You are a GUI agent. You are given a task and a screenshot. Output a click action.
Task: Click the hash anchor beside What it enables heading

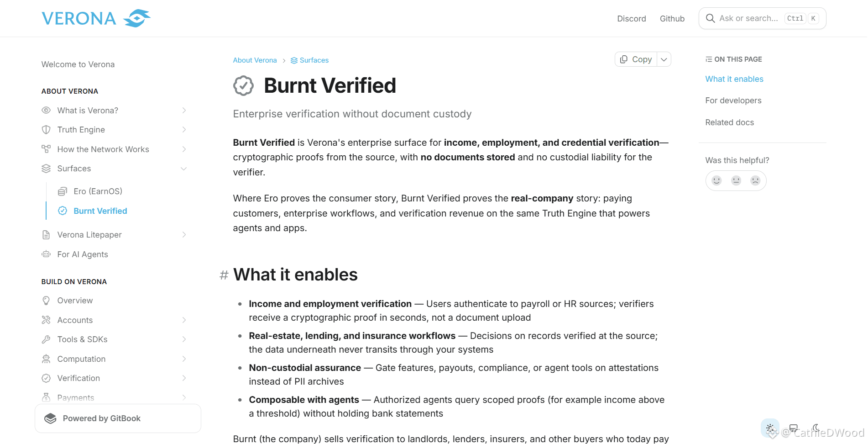[x=224, y=275]
